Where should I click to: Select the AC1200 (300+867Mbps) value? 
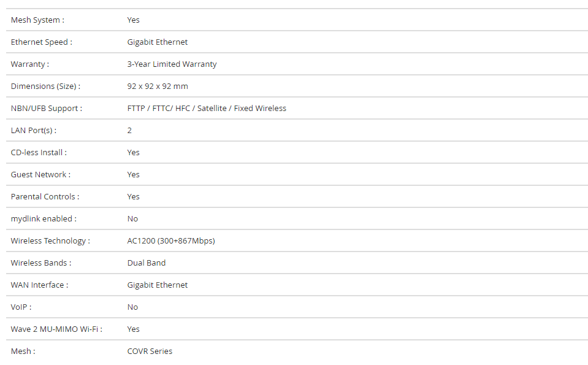tap(171, 241)
